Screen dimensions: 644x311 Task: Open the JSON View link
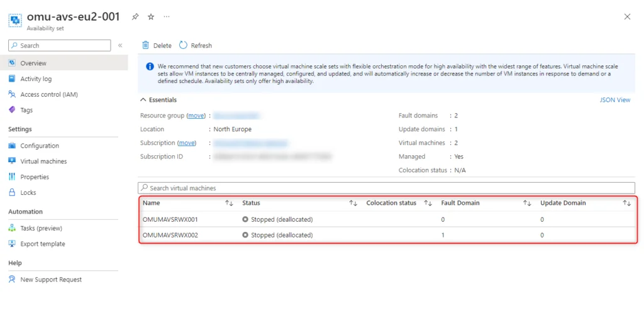pos(615,100)
